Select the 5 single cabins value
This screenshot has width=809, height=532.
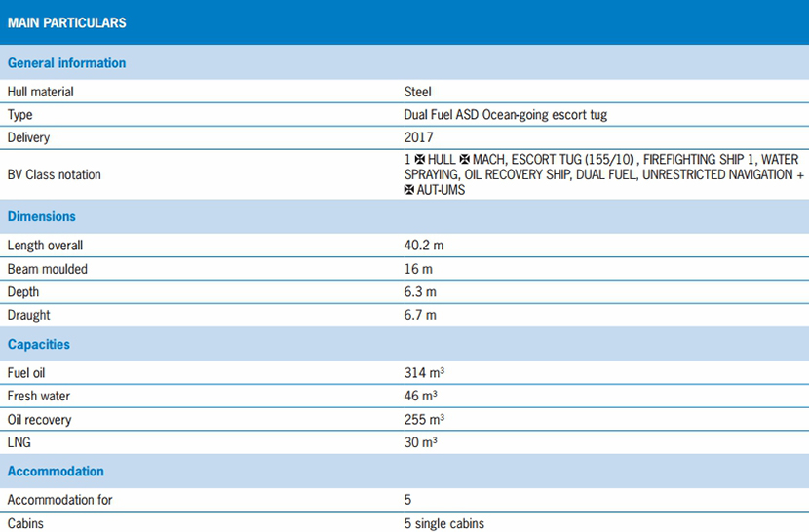click(x=443, y=523)
